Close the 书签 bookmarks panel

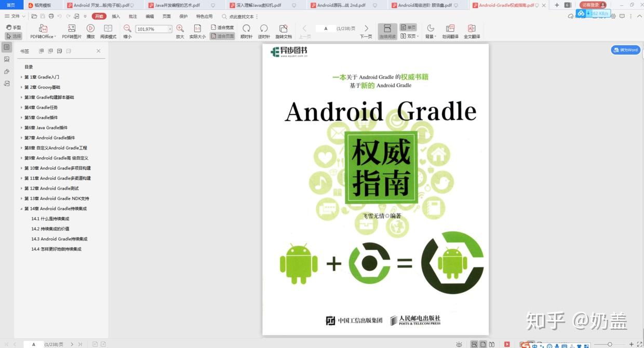[x=99, y=51]
